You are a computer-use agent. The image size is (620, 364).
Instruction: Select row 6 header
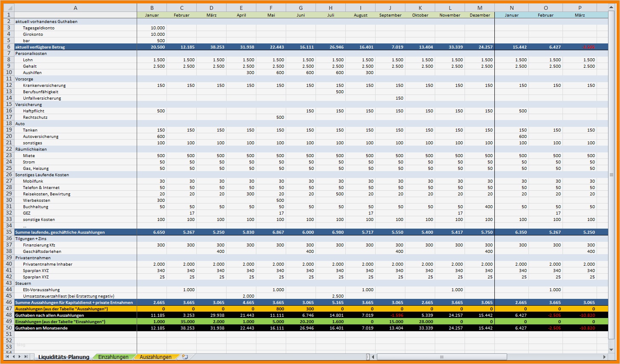(9, 47)
